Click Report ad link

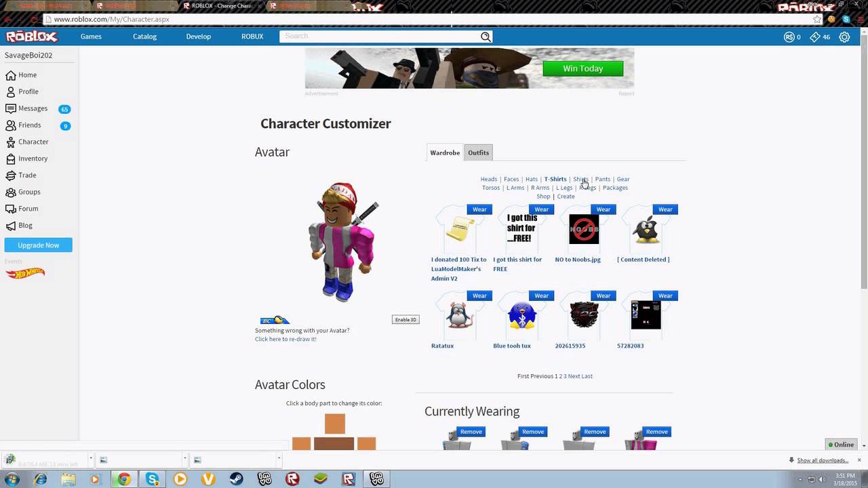[626, 94]
